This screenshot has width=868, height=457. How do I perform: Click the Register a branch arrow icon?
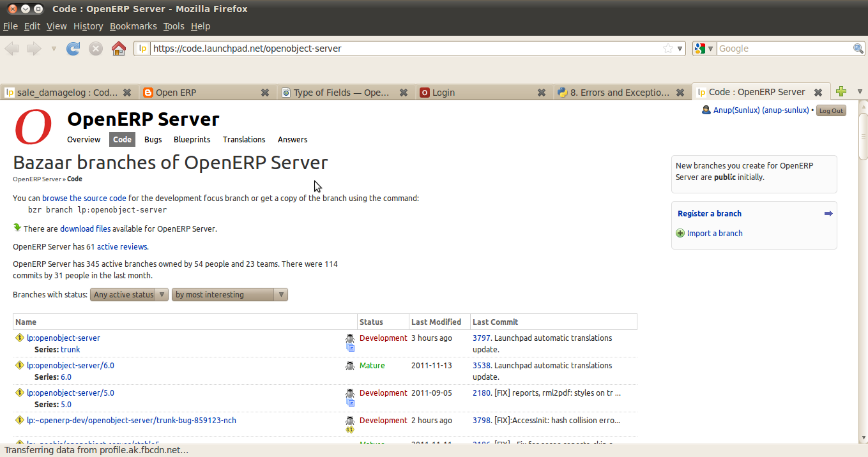[828, 213]
